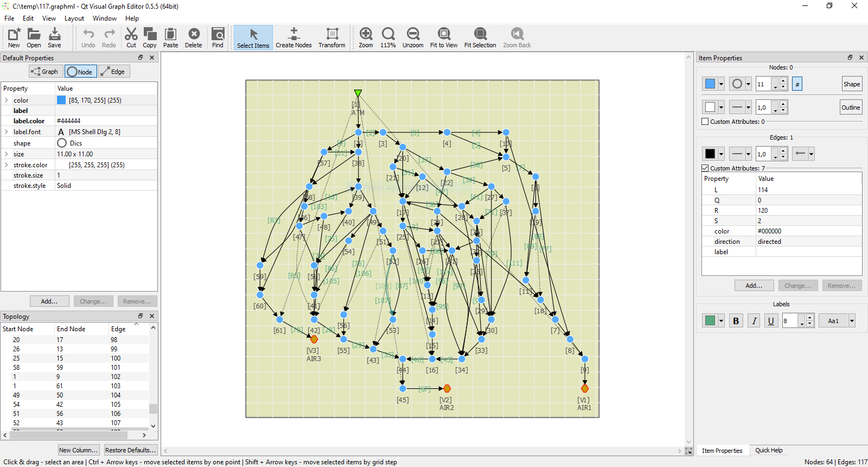
Task: Click the Redo toolbar icon
Action: [x=109, y=38]
